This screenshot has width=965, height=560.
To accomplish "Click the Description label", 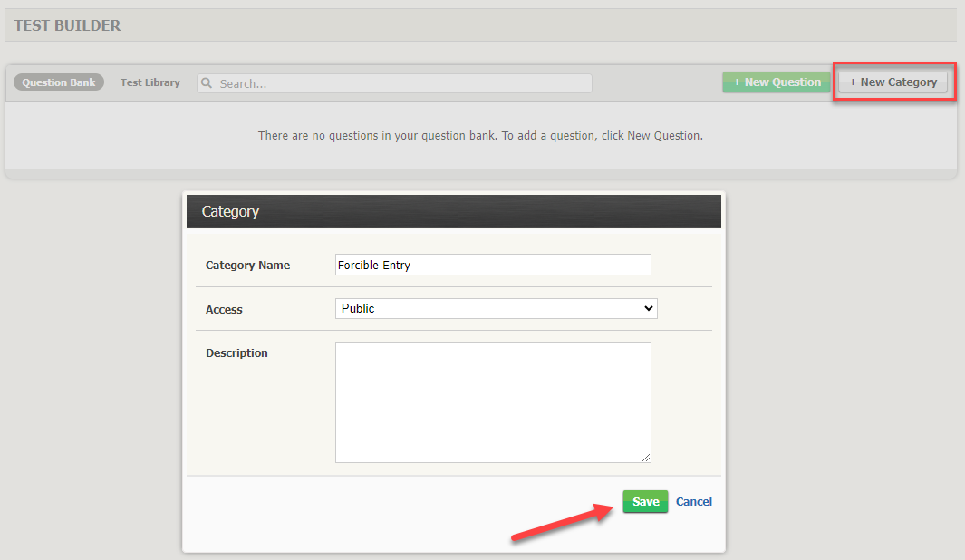I will coord(236,352).
